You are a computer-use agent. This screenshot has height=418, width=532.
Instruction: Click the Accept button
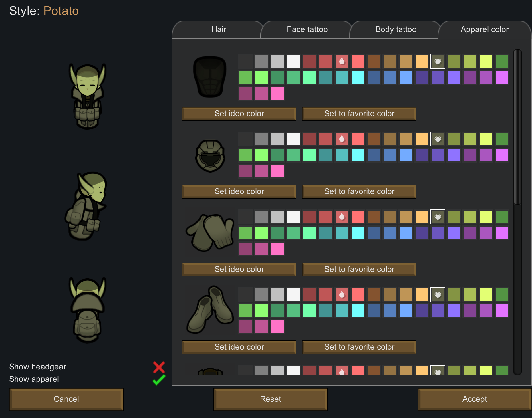pyautogui.click(x=475, y=399)
